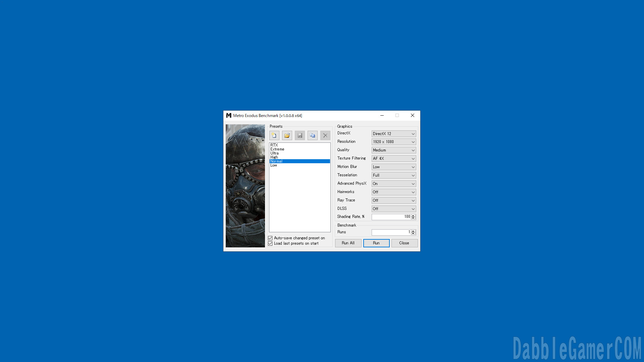Click the open preset folder icon
This screenshot has width=644, height=362.
(x=287, y=135)
